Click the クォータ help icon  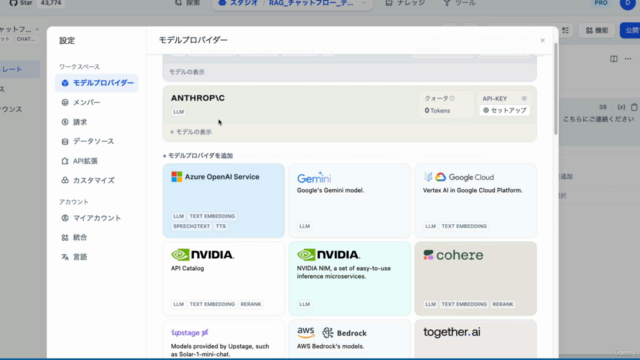[x=452, y=98]
